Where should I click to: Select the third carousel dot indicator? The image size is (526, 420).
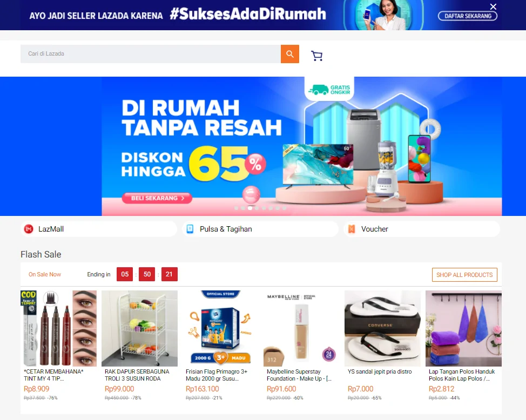click(x=250, y=208)
